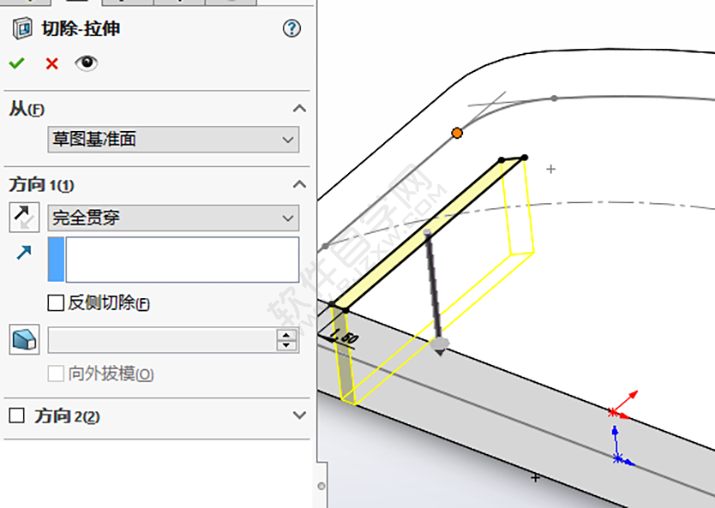Viewport: 715px width, 508px height.
Task: Open the 完全贯穿 end condition dropdown
Action: coord(173,218)
